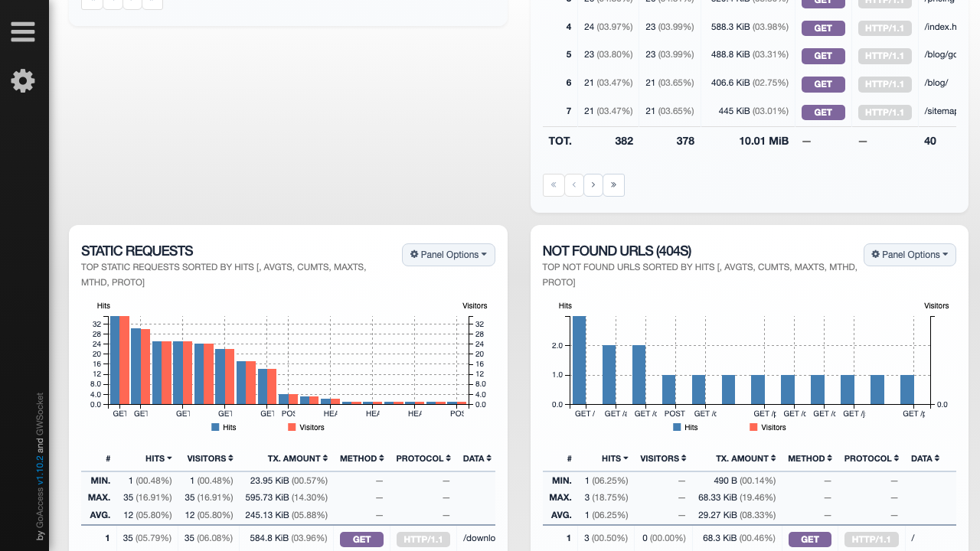Image resolution: width=980 pixels, height=551 pixels.
Task: Open Panel Options for Static Requests
Action: click(449, 255)
